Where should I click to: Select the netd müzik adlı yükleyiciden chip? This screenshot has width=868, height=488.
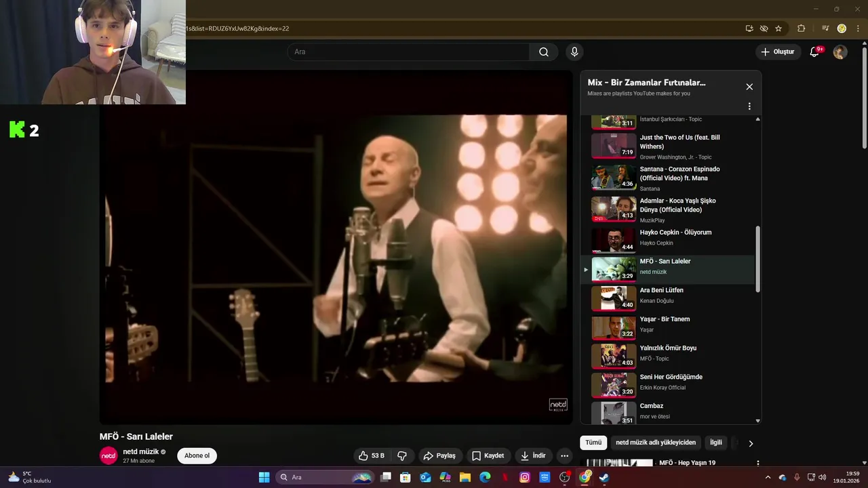pos(656,443)
